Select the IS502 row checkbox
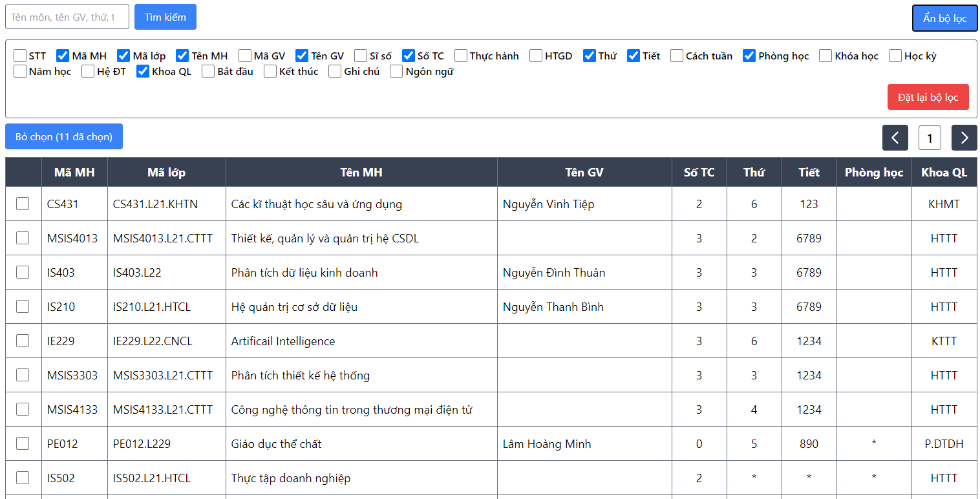Screen dimensions: 980x499 pyautogui.click(x=23, y=478)
